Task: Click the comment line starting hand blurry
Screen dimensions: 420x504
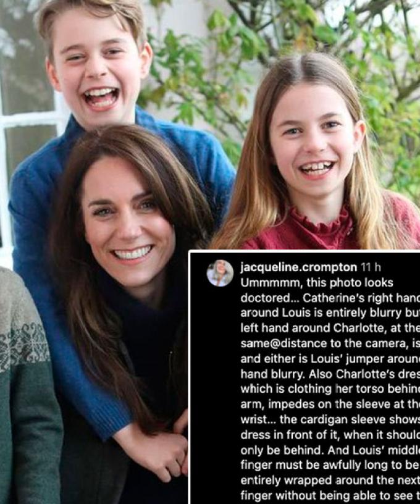Action: pos(330,374)
